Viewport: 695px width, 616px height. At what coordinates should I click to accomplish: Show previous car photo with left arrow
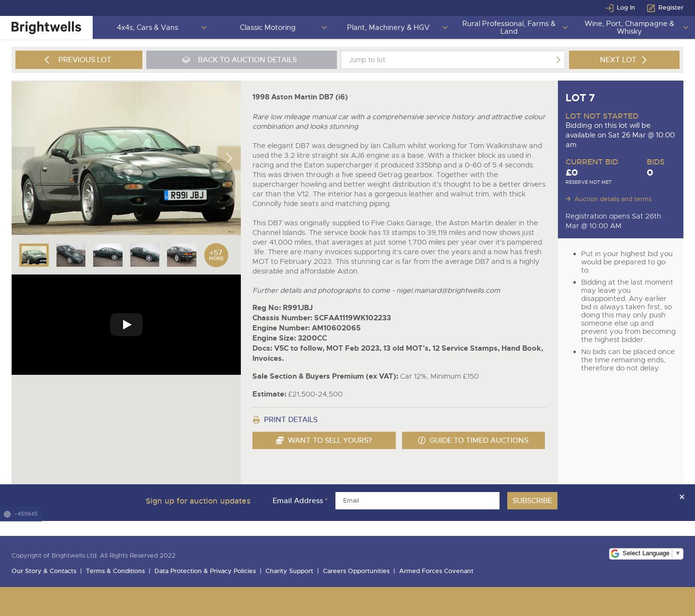coord(23,158)
